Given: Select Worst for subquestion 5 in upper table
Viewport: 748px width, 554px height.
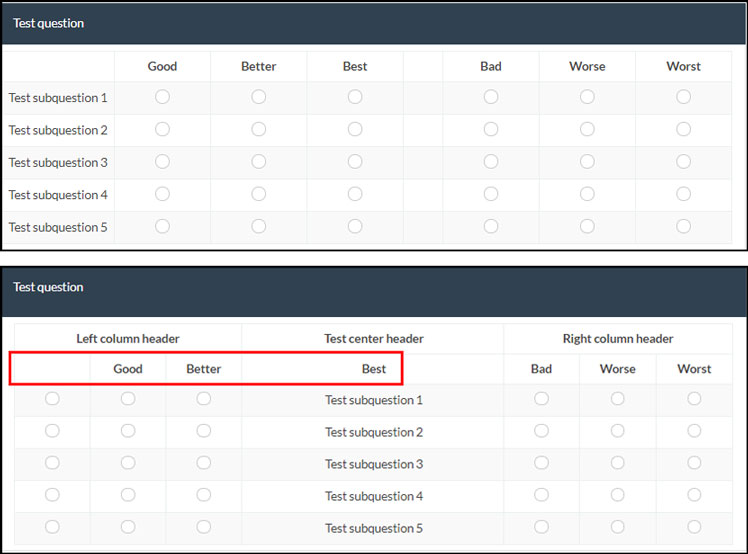Looking at the screenshot, I should click(683, 226).
